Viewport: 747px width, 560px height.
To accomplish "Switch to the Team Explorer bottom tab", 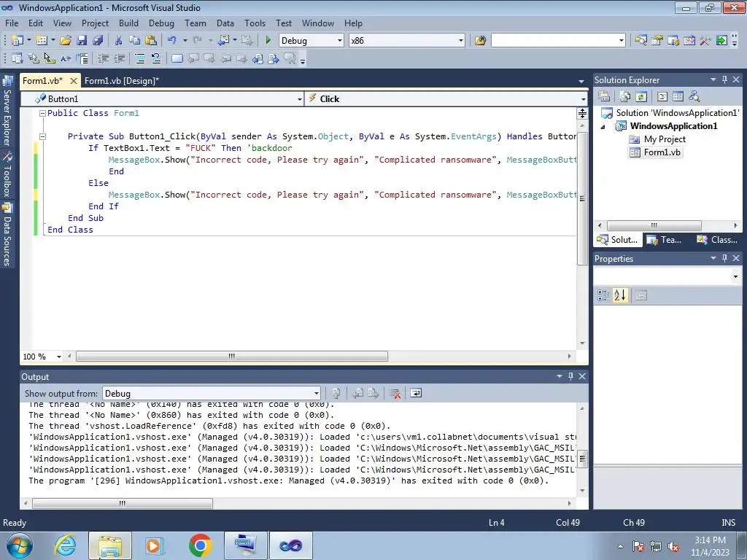I will pyautogui.click(x=665, y=239).
